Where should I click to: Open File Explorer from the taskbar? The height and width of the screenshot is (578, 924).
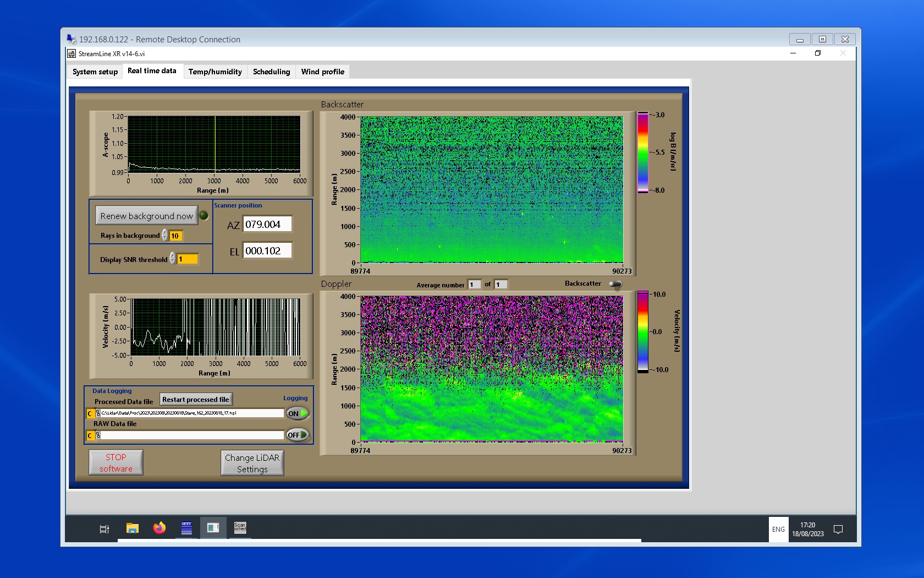(x=132, y=528)
